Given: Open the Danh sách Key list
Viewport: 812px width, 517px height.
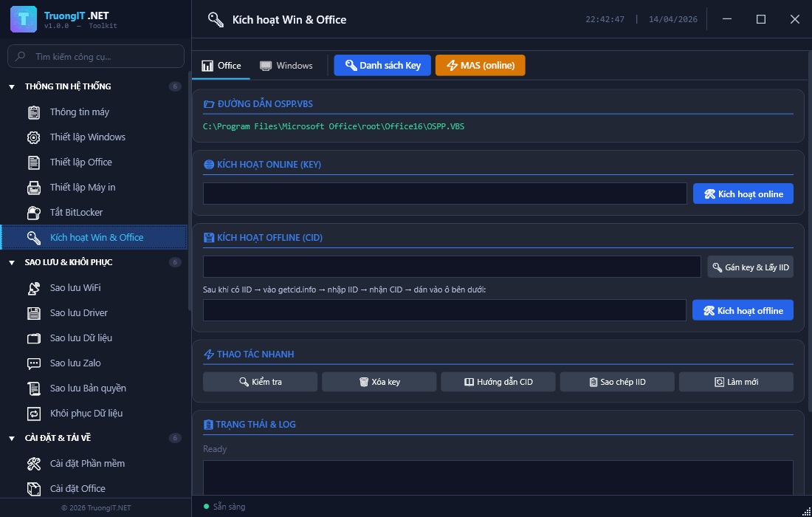Looking at the screenshot, I should click(x=382, y=66).
